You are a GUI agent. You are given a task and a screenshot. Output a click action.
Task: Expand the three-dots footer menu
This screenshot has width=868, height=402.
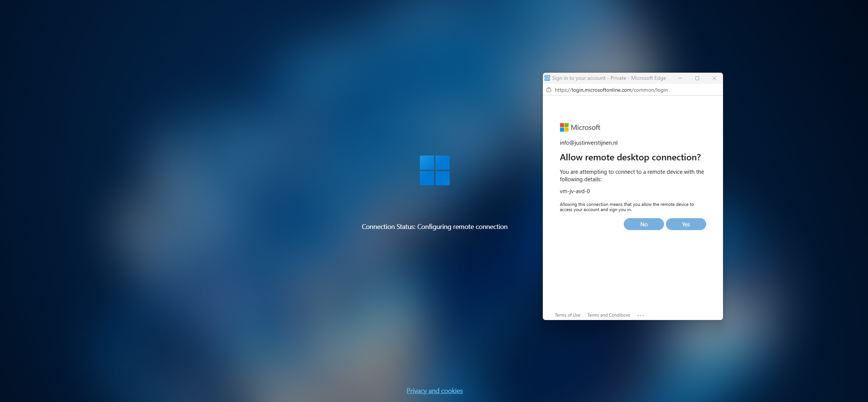pyautogui.click(x=641, y=315)
